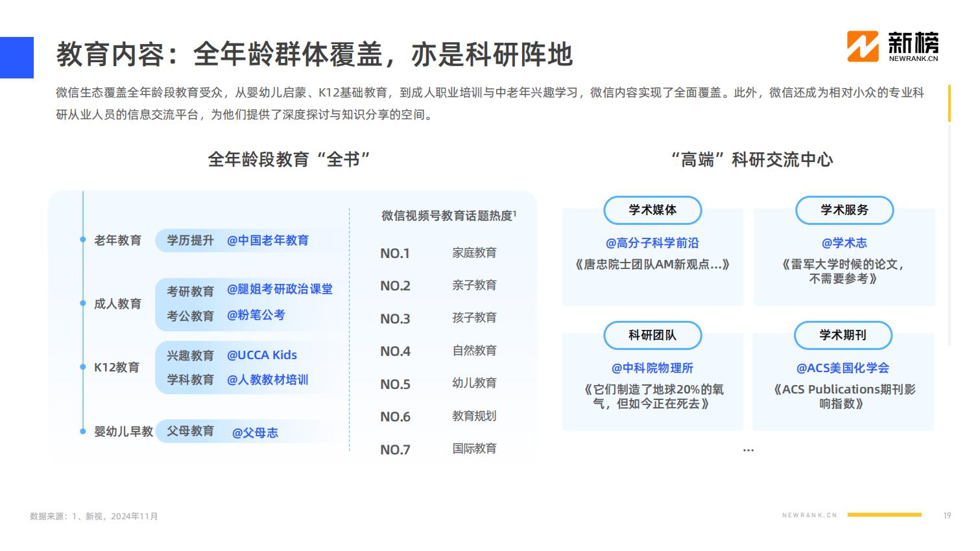The width and height of the screenshot is (980, 551).
Task: Click the 自然教育 topic
Action: [474, 351]
